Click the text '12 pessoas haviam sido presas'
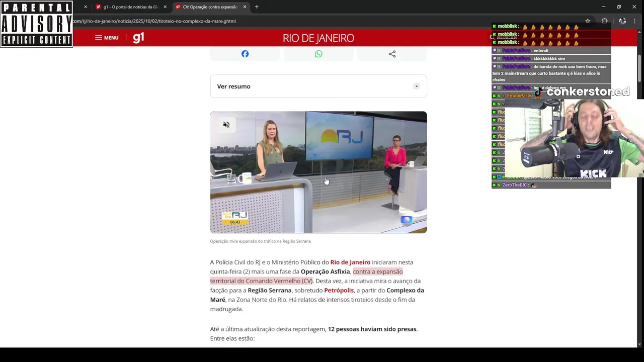The width and height of the screenshot is (644, 362). point(372,329)
